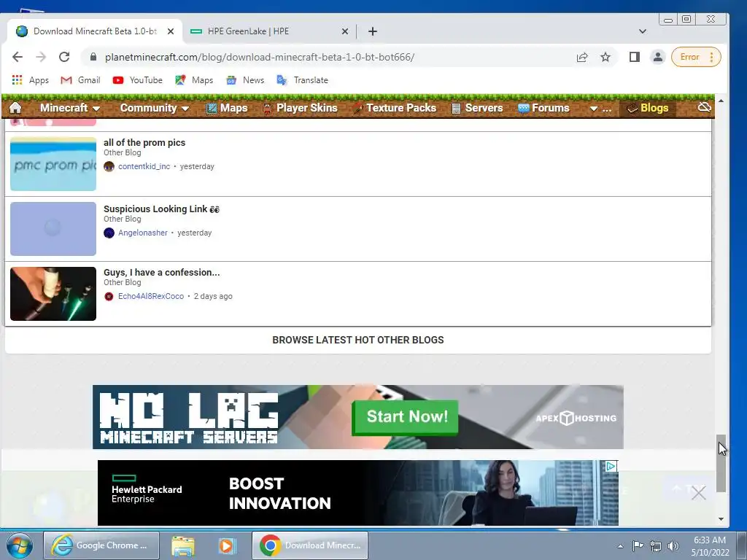Show hidden tray icons arrow
This screenshot has width=747, height=560.
point(620,546)
